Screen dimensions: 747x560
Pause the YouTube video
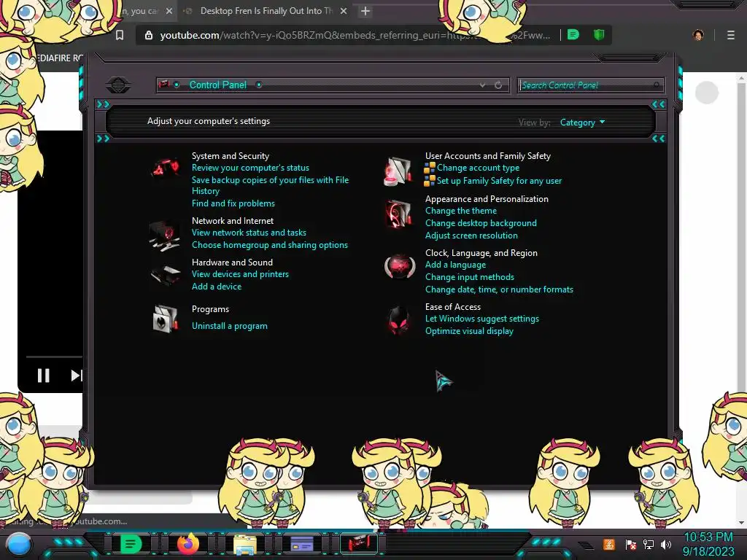click(x=43, y=376)
